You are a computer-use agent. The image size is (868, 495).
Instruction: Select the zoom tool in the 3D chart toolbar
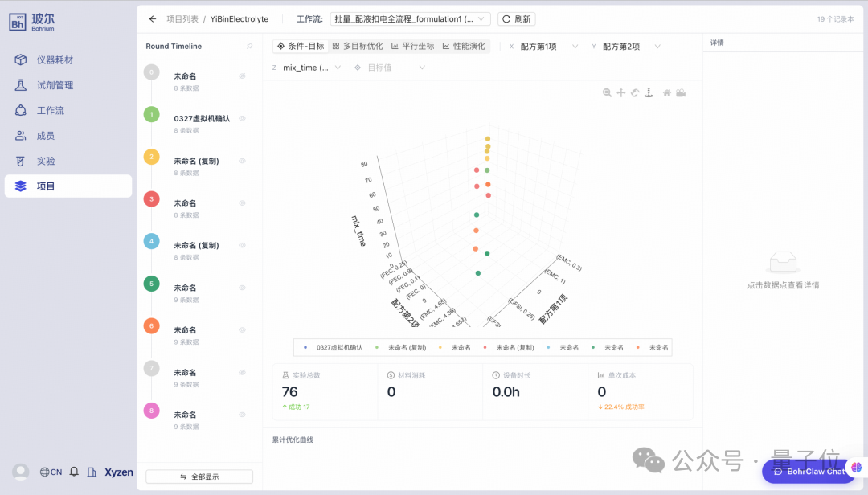click(x=607, y=92)
